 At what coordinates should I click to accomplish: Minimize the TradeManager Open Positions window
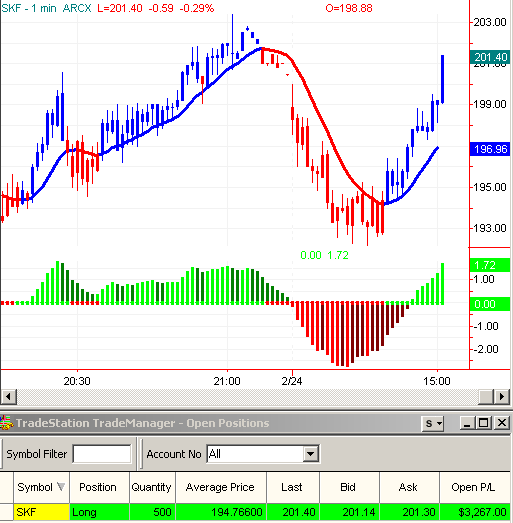click(x=467, y=423)
